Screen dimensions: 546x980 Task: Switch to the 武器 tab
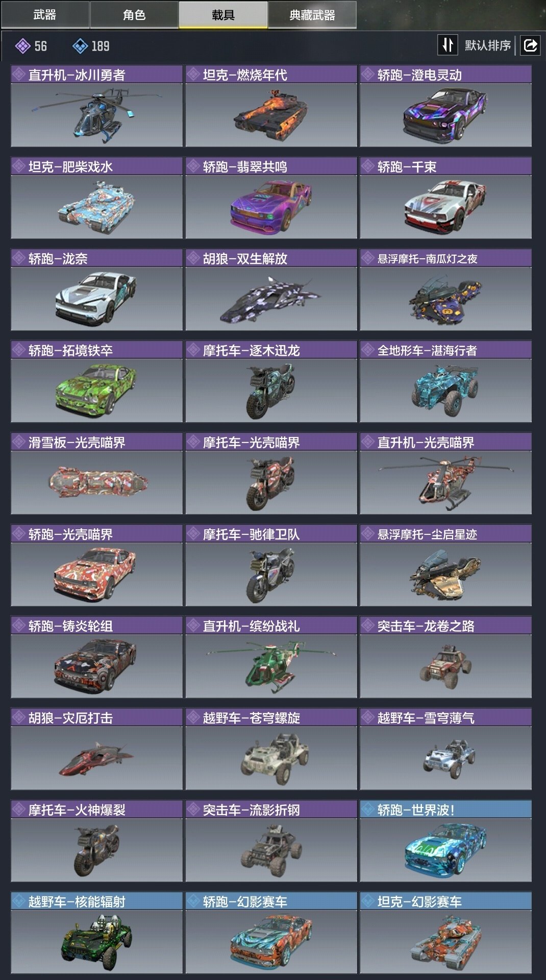coord(45,15)
